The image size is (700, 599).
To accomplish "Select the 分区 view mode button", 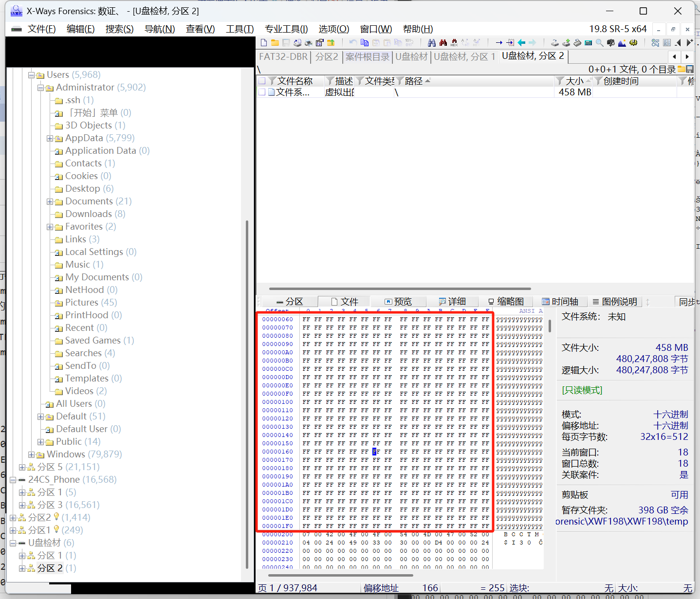I will 290,302.
